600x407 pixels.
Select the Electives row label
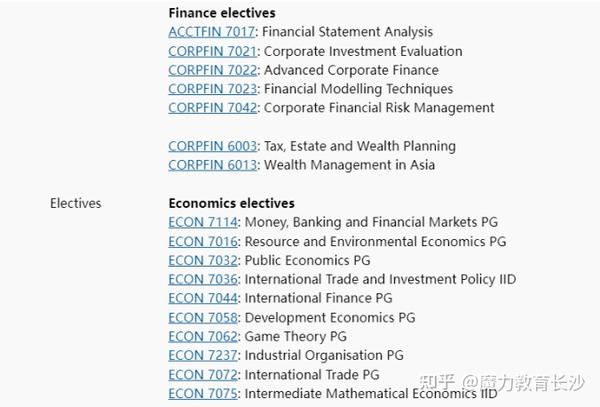pyautogui.click(x=76, y=203)
